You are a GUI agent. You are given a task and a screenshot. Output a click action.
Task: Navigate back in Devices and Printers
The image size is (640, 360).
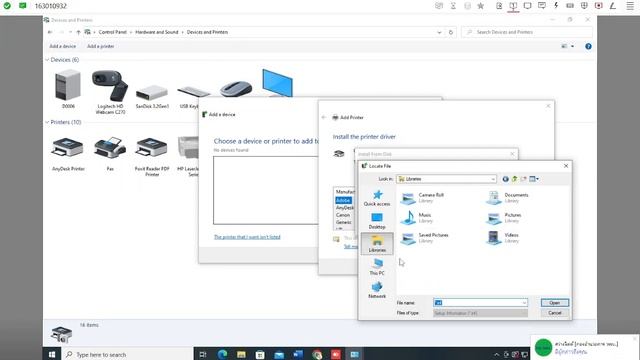point(50,32)
